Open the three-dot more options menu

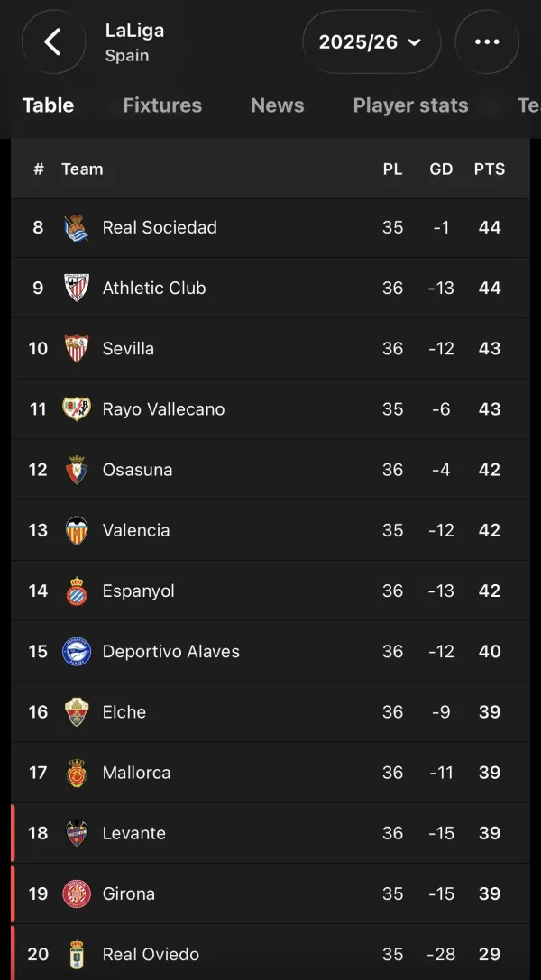[487, 41]
